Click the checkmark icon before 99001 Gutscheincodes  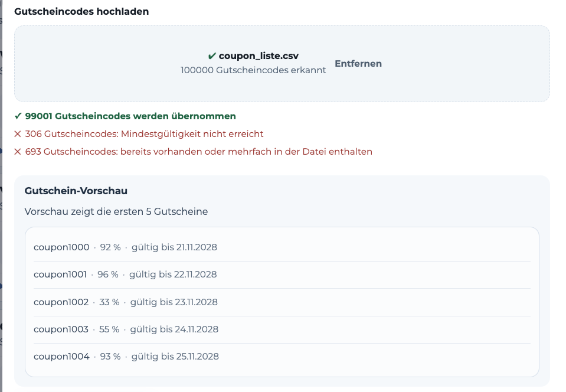[18, 116]
